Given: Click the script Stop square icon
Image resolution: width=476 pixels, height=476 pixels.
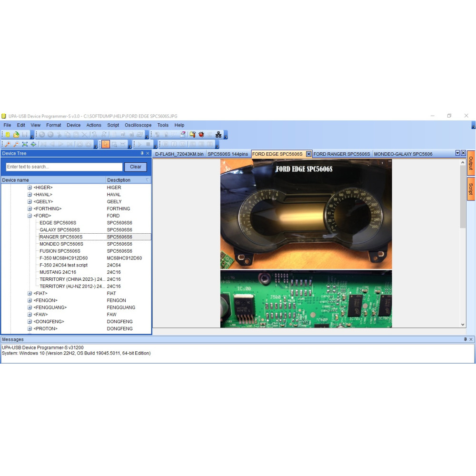Looking at the screenshot, I should pos(148,144).
